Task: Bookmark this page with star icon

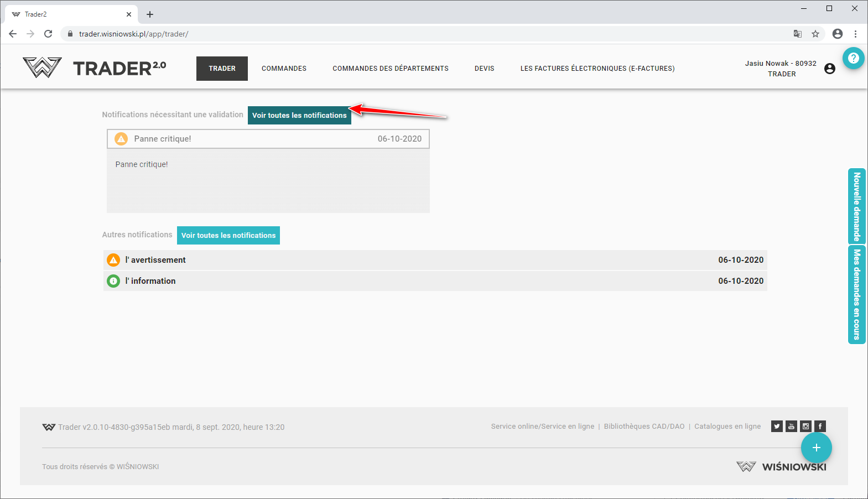Action: (815, 34)
